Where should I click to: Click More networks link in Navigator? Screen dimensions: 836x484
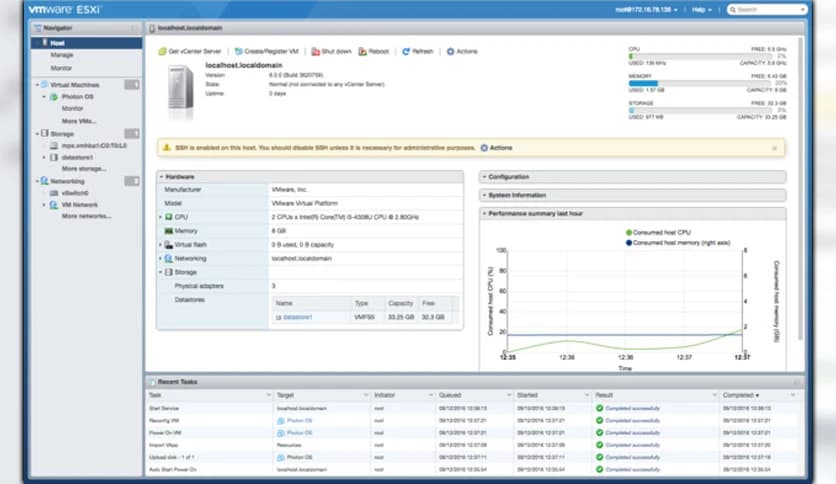87,216
